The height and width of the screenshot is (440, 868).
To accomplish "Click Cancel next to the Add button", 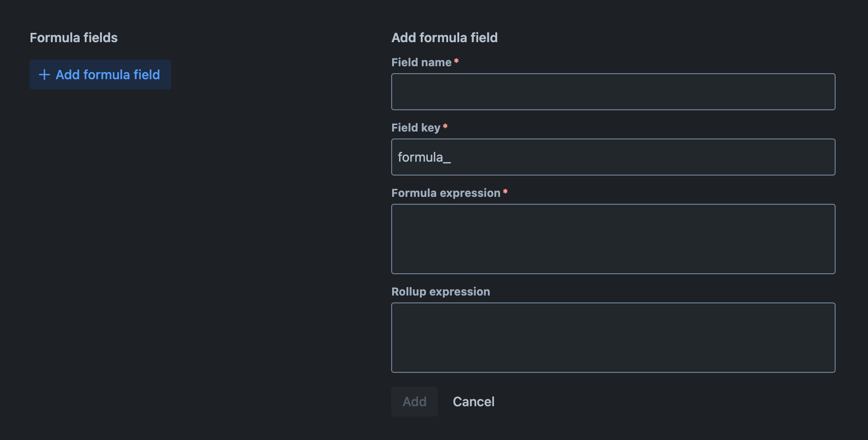I will (473, 402).
